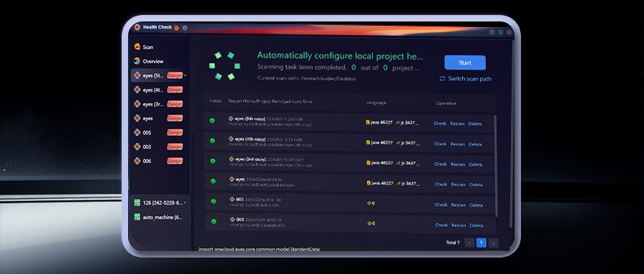
Task: Select eyes (3r... project icon in sidebar
Action: (137, 104)
